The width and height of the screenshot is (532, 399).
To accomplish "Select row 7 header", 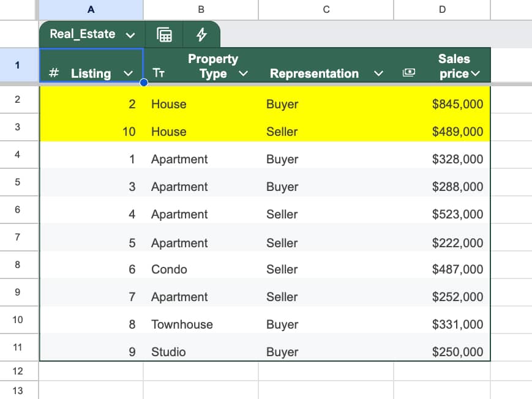I will pyautogui.click(x=18, y=237).
